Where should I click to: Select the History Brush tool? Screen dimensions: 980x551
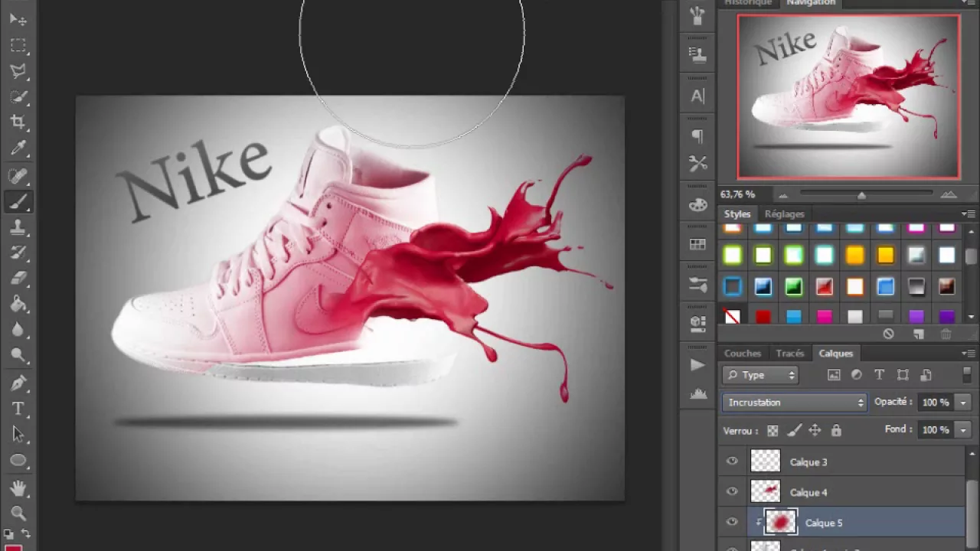click(18, 253)
